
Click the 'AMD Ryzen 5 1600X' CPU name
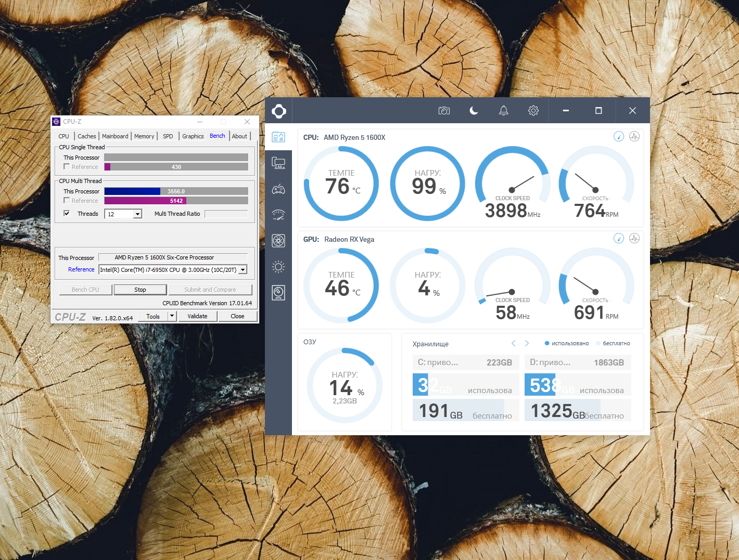354,137
